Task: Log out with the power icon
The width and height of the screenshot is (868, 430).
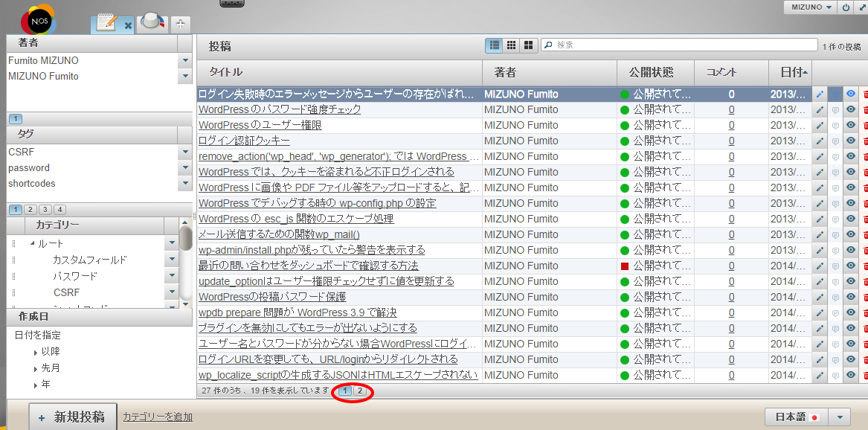Action: 846,7
